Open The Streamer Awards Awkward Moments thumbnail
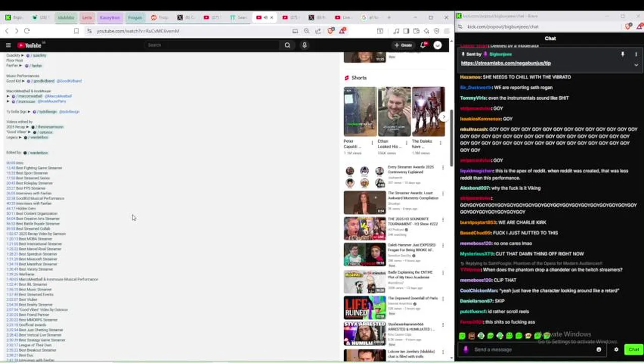Viewport: 644px width, 363px height. (x=365, y=202)
